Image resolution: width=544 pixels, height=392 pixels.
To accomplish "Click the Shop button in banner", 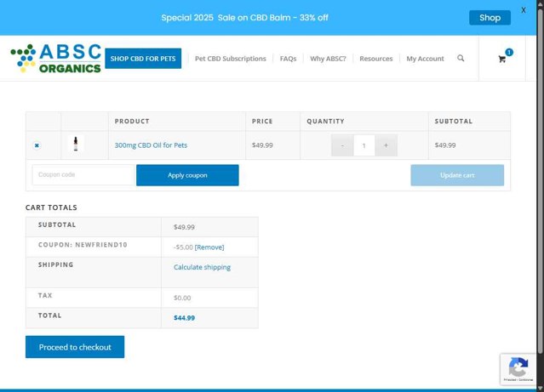I will [490, 18].
